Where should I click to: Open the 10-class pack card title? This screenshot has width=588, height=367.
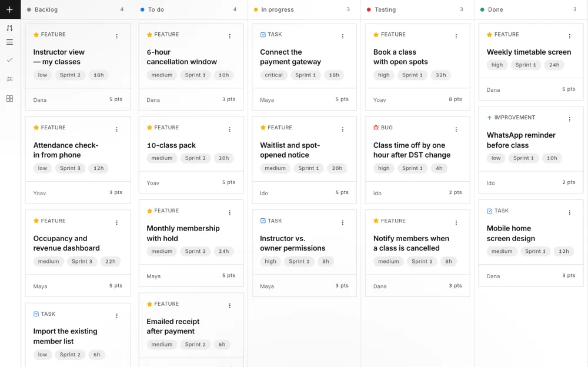[x=171, y=145]
